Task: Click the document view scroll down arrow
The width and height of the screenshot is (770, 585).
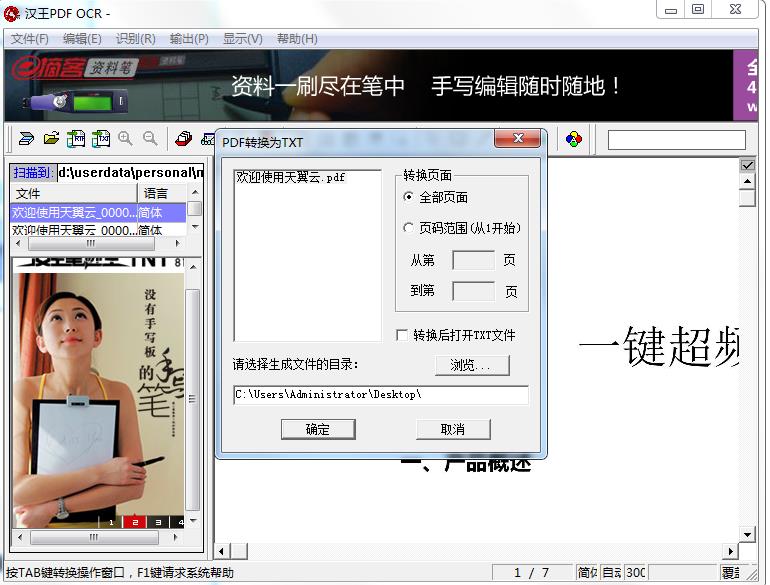Action: [x=747, y=534]
